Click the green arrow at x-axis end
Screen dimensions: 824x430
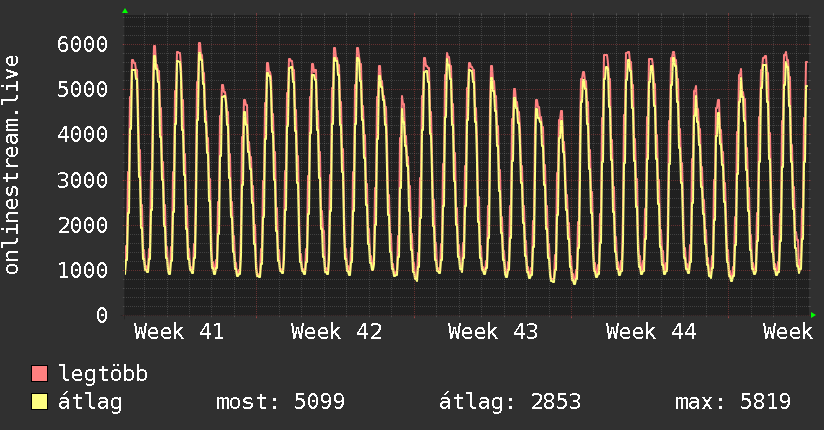click(x=813, y=315)
